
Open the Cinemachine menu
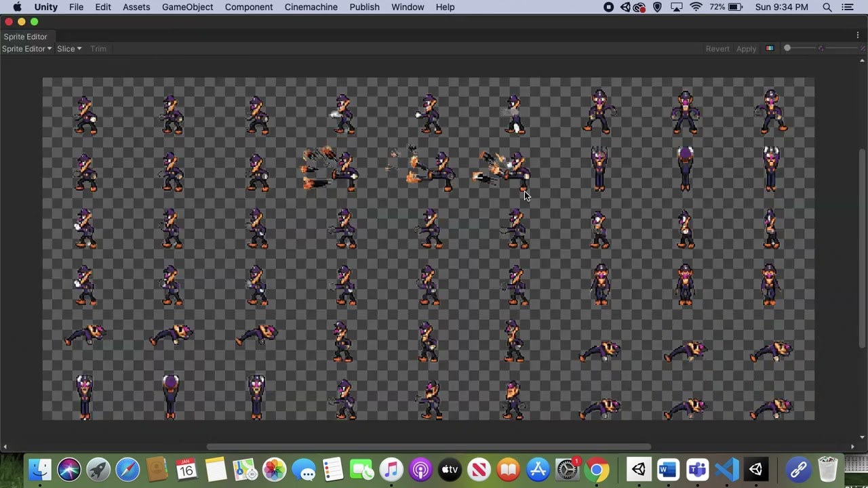[311, 7]
